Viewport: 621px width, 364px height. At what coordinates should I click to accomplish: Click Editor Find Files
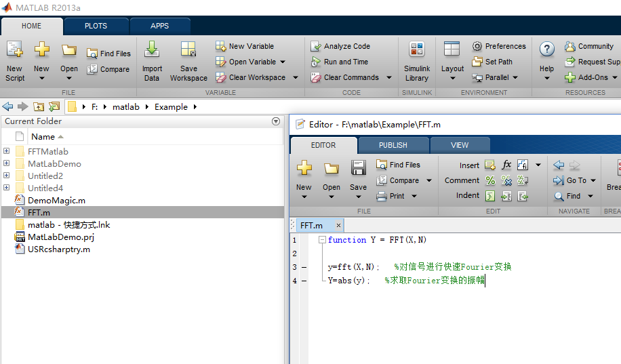(399, 165)
